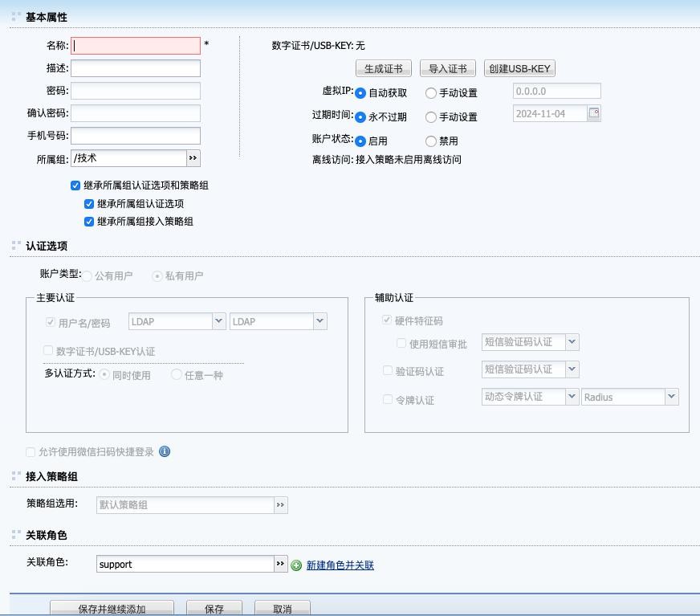Image resolution: width=700 pixels, height=616 pixels.
Task: Open the 新建角色并关联 link
Action: pos(340,565)
